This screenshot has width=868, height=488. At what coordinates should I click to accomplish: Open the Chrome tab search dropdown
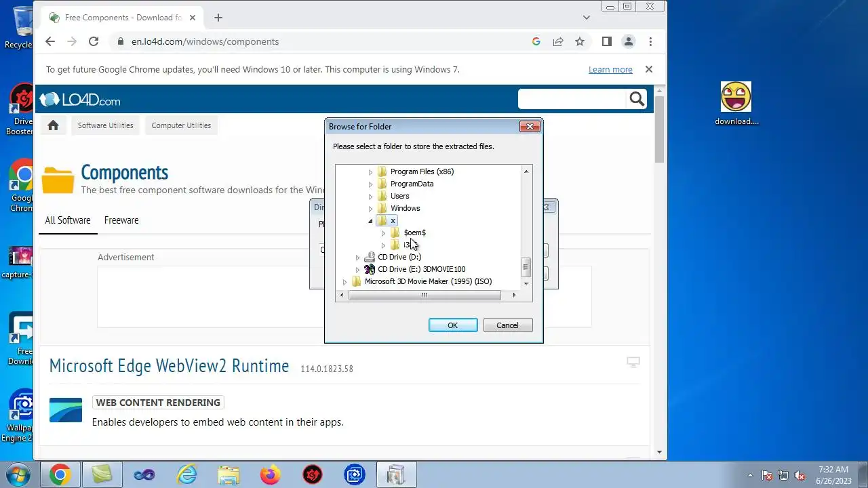(587, 18)
